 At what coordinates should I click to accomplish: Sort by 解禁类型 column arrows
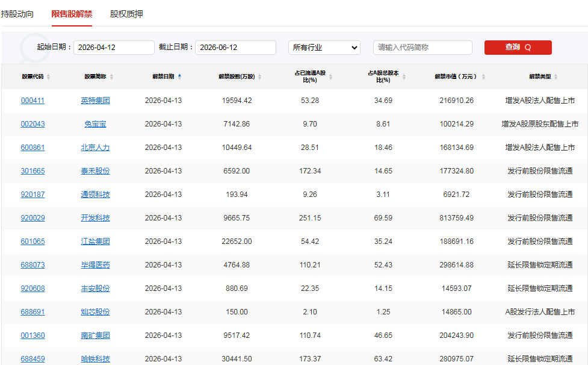click(556, 77)
